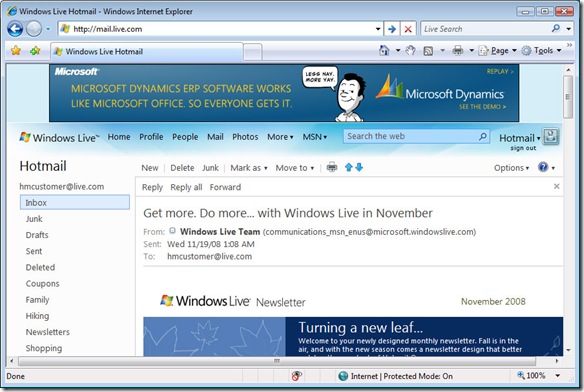
Task: Open the Photos link
Action: (245, 137)
